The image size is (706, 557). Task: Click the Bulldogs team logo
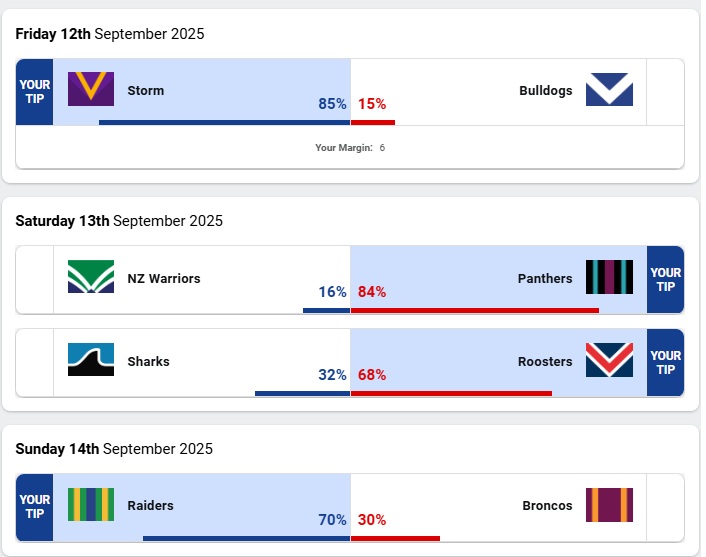[609, 89]
